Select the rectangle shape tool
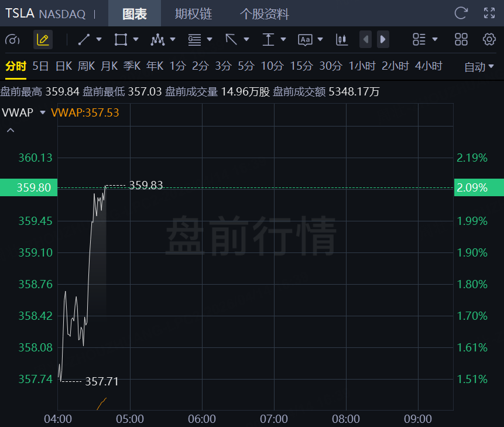Image resolution: width=504 pixels, height=427 pixels. [x=121, y=40]
